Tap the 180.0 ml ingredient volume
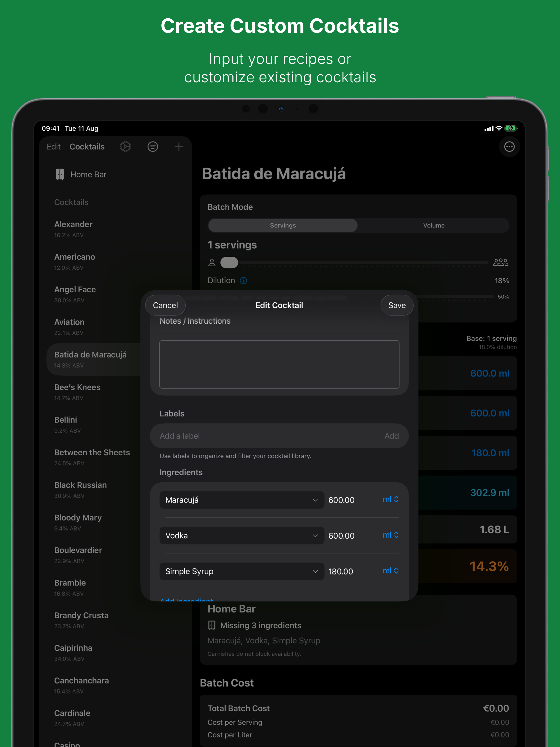560x747 pixels. 490,453
